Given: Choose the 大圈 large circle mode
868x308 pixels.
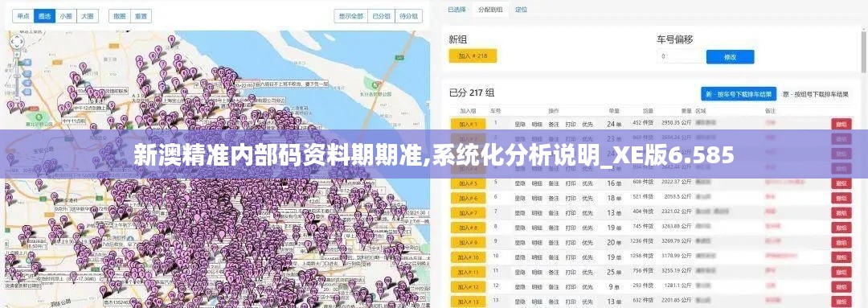Looking at the screenshot, I should [88, 17].
